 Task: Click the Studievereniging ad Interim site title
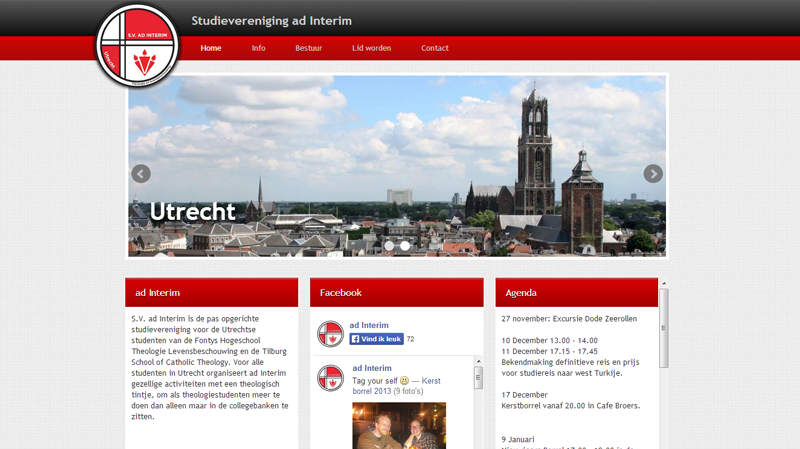point(271,21)
